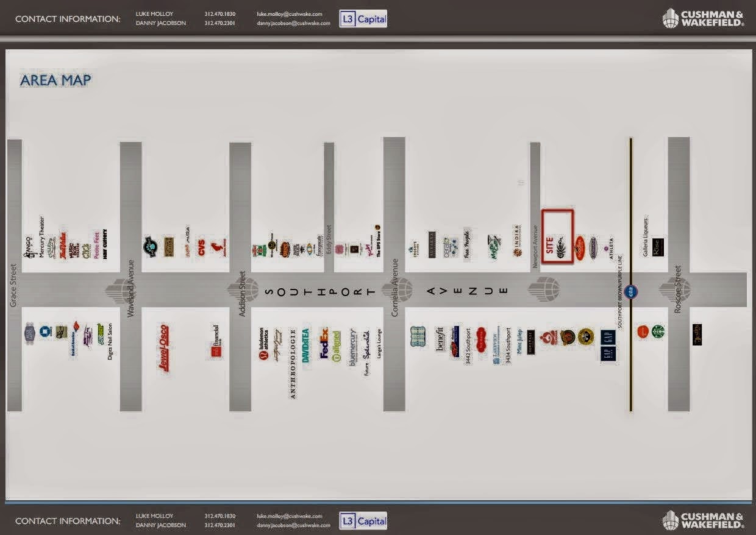Click the Cushman & Wakefield logo in header
The width and height of the screenshot is (756, 535).
[x=704, y=18]
